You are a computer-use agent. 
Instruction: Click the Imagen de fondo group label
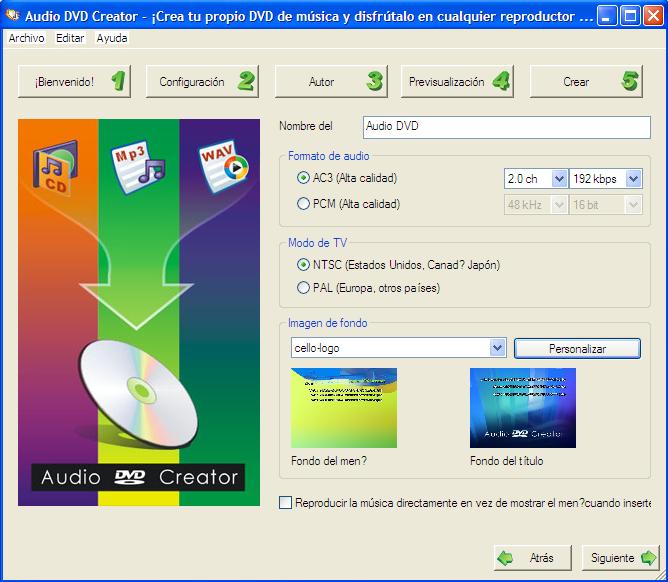328,323
